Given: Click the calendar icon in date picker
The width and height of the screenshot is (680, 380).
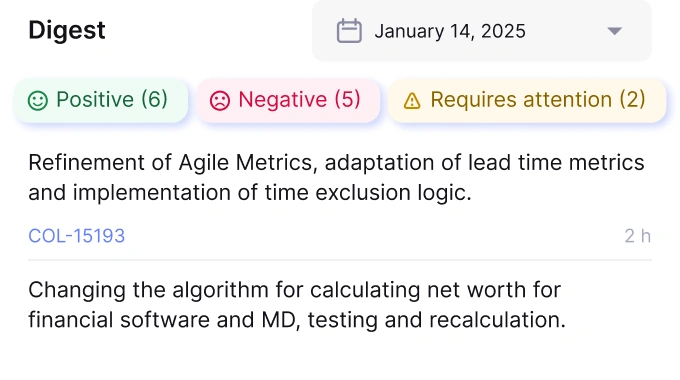Looking at the screenshot, I should (349, 31).
